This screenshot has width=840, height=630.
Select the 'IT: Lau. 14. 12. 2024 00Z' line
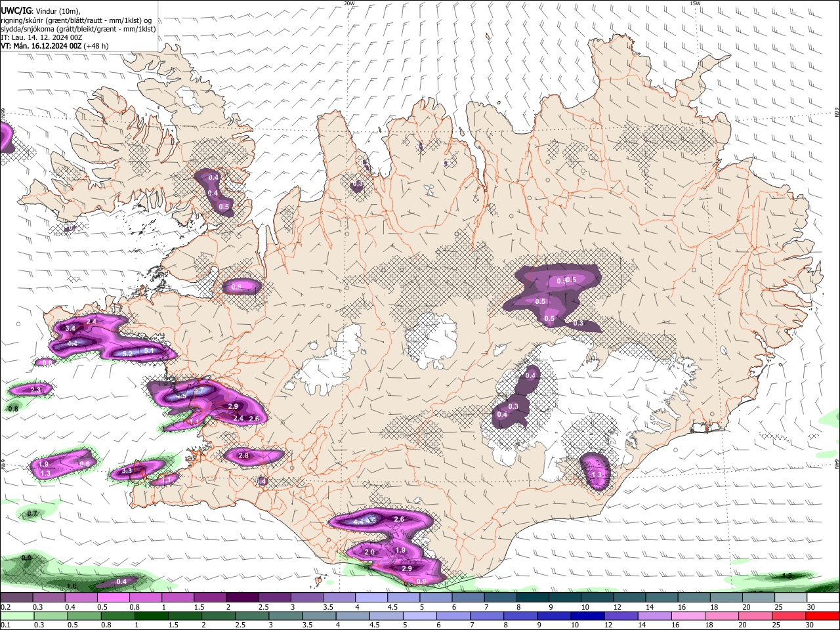41,37
